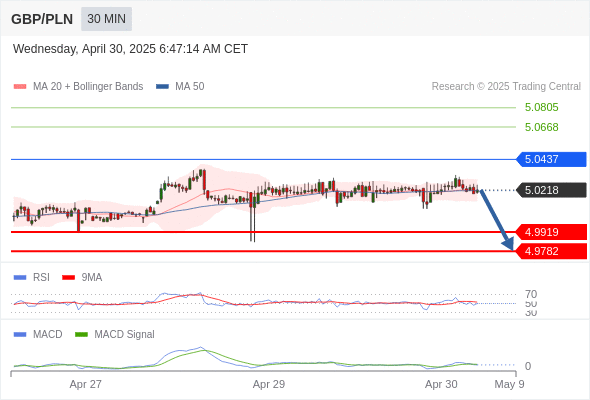Click the blue MACD legend swatch
The height and width of the screenshot is (400, 590).
20,335
